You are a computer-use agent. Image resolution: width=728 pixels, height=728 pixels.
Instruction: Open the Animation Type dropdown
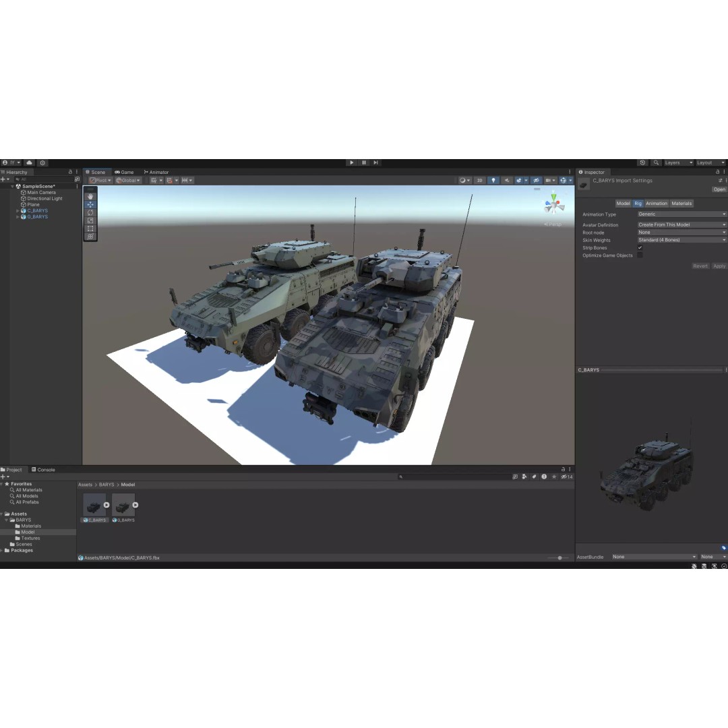tap(681, 214)
